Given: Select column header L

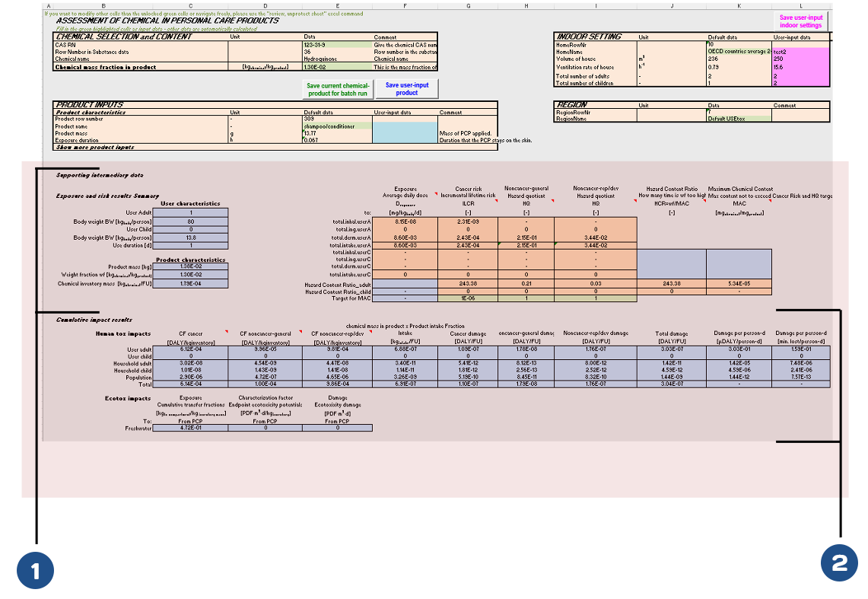Looking at the screenshot, I should click(800, 7).
